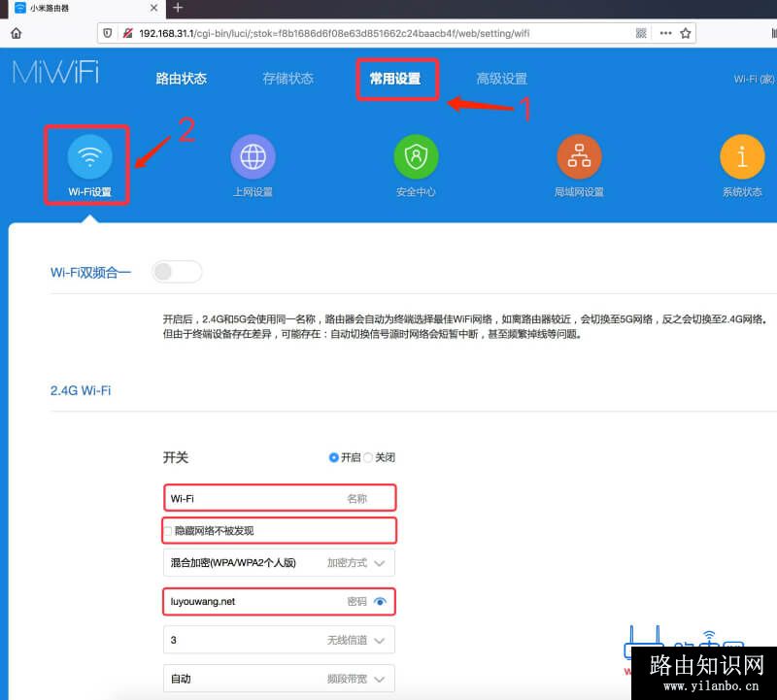The height and width of the screenshot is (700, 777).
Task: Open 系统状态 info icon
Action: coord(742,157)
